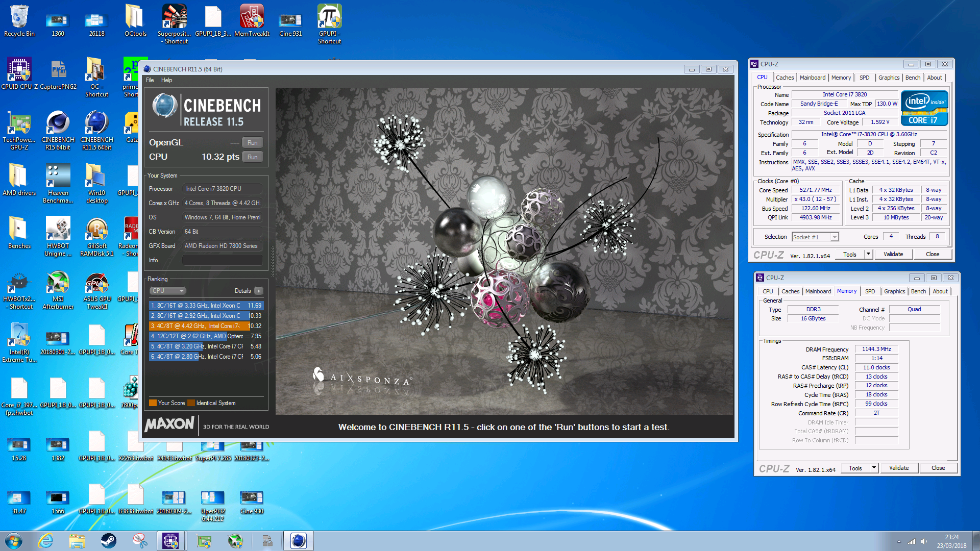Launch the GPUPI shortcut icon
The width and height of the screenshot is (980, 551).
tap(329, 24)
